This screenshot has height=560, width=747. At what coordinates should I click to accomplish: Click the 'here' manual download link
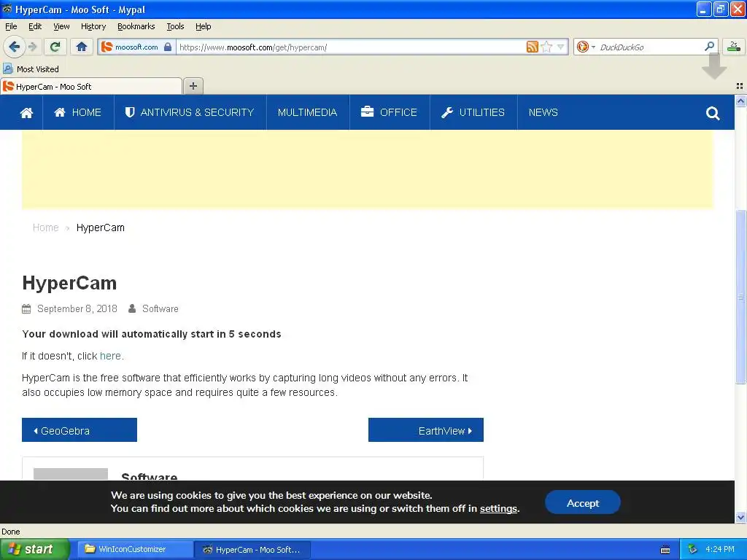pos(110,356)
